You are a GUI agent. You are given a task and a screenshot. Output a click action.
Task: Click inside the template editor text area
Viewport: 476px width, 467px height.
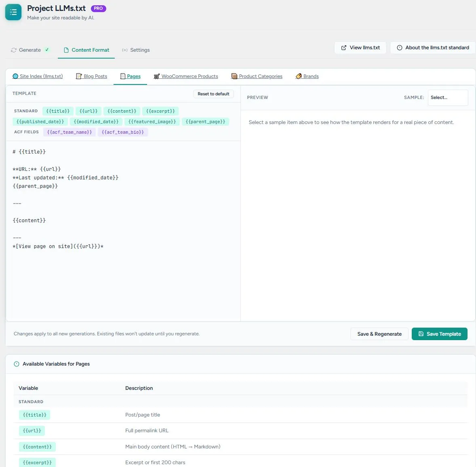point(123,231)
